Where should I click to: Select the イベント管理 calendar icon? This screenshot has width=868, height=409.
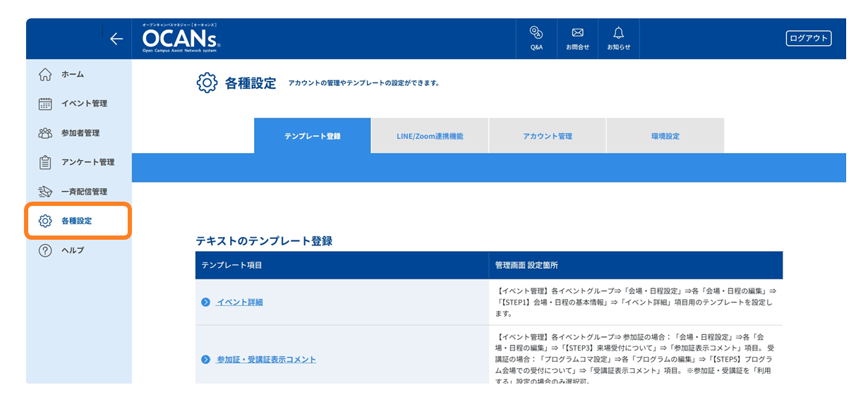(x=45, y=104)
